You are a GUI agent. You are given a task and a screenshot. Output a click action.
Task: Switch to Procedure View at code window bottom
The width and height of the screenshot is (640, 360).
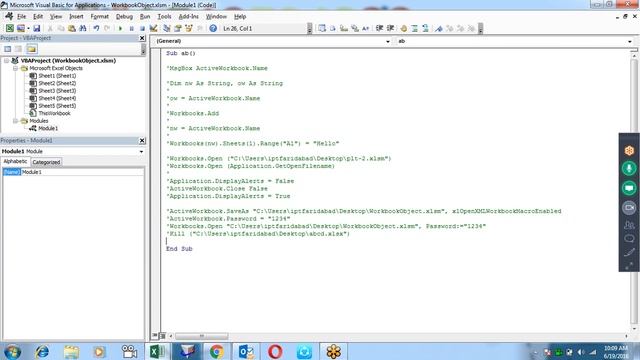[x=155, y=336]
